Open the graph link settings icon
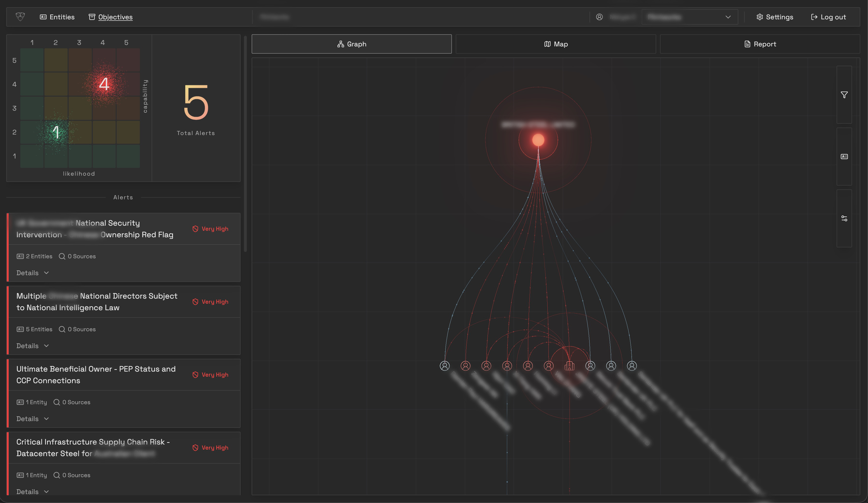Image resolution: width=868 pixels, height=503 pixels. pos(844,218)
